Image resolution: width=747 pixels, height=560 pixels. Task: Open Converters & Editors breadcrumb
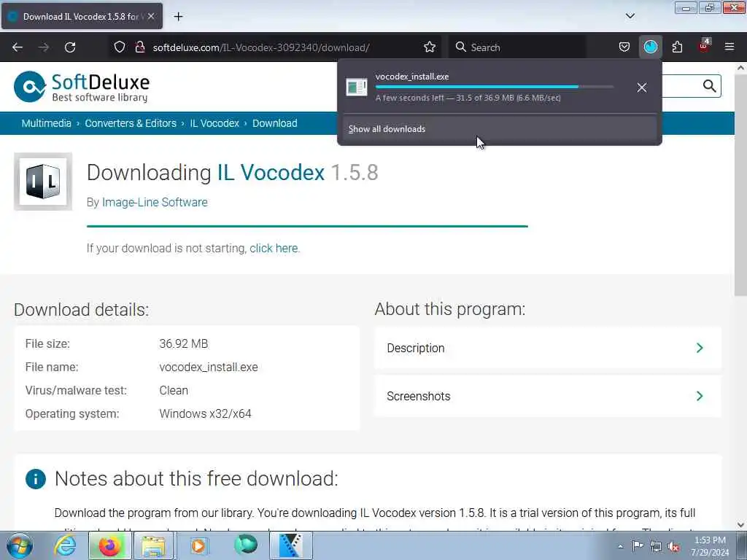coord(131,123)
